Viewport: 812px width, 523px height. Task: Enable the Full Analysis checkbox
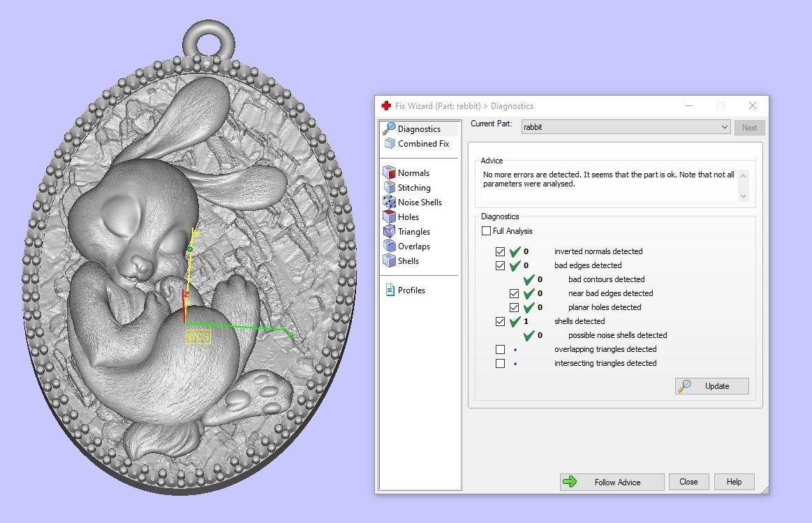[x=486, y=231]
